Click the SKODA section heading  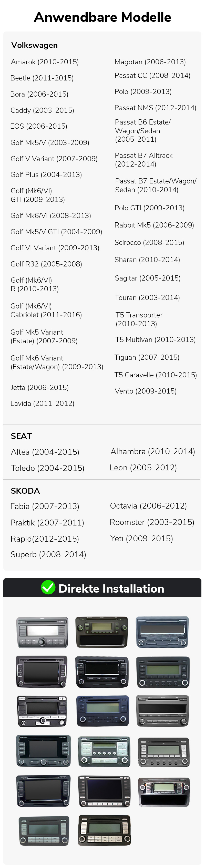(25, 491)
